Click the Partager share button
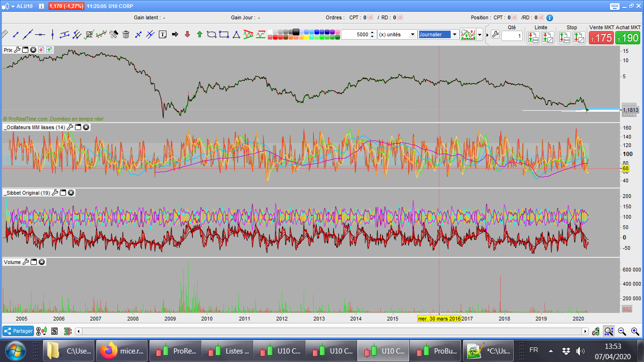Image resolution: width=644 pixels, height=362 pixels. 18,331
